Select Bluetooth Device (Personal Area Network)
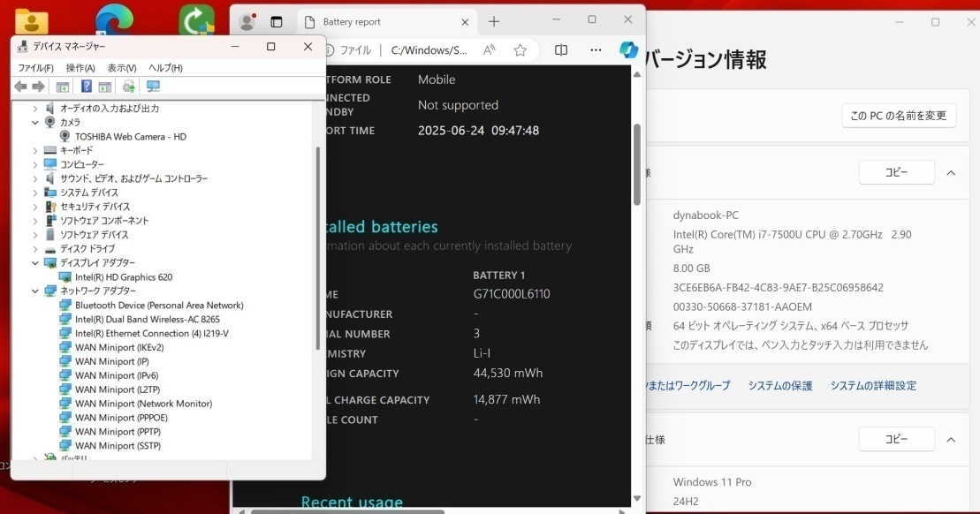 (159, 306)
